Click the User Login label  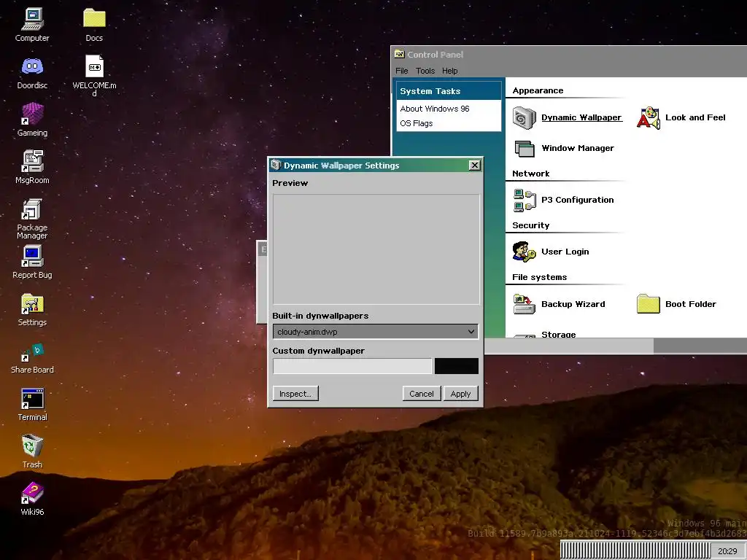[565, 252]
